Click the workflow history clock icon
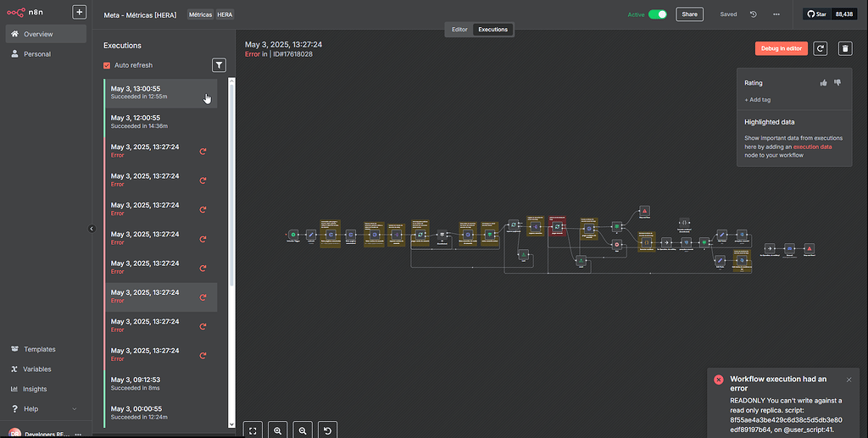This screenshot has height=438, width=868. tap(754, 14)
